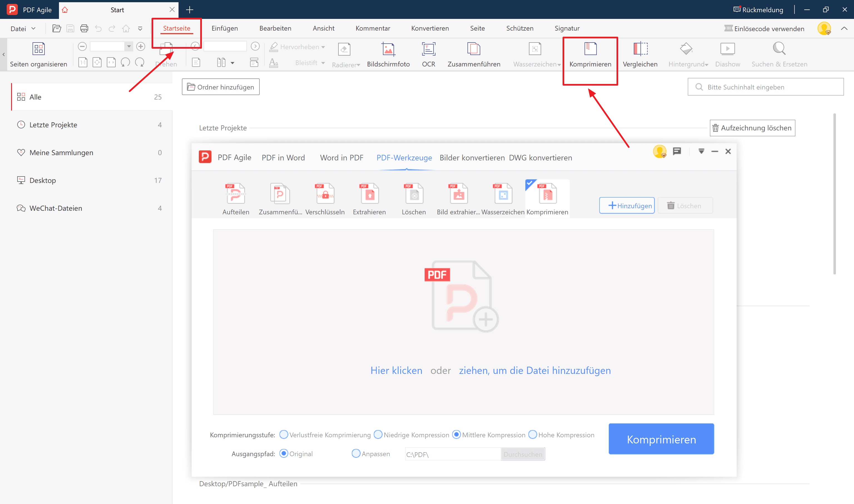The height and width of the screenshot is (504, 854).
Task: Select the Bild extrahier... tool
Action: (x=458, y=199)
